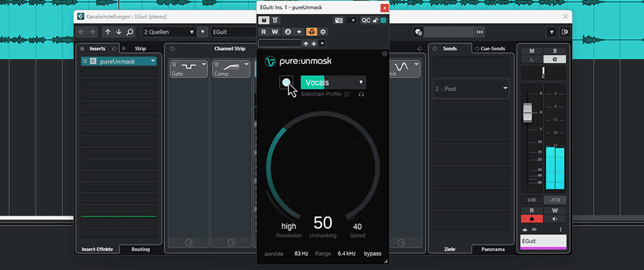The image size is (644, 270).
Task: Click the edit 'e' icon on pureUnmask insert
Action: coord(93,62)
